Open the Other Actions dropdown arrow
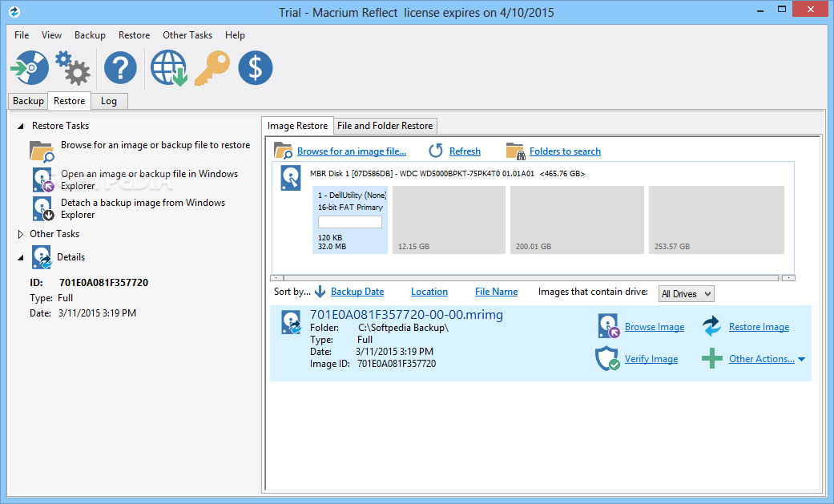Screen dimensions: 834x504 click(x=802, y=360)
